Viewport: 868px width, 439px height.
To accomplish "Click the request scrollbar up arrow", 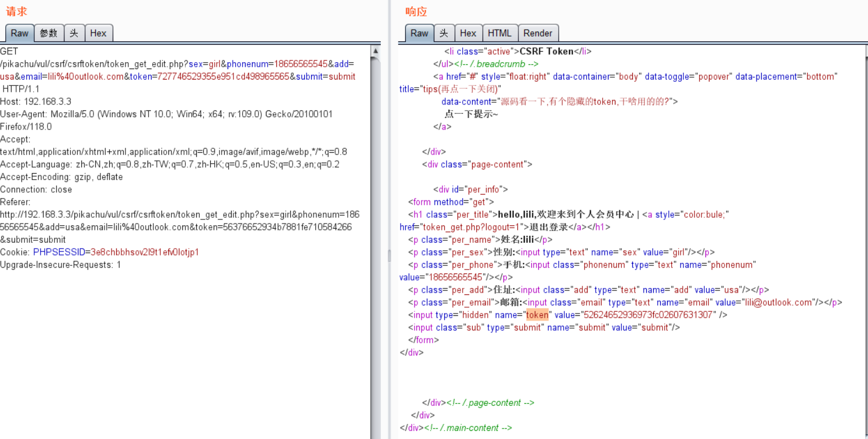I will click(x=376, y=51).
